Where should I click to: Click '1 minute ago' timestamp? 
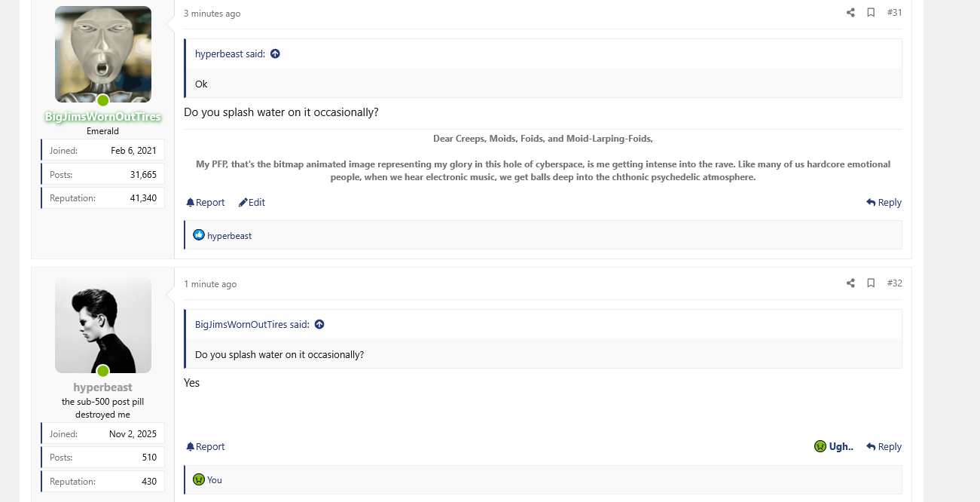210,284
